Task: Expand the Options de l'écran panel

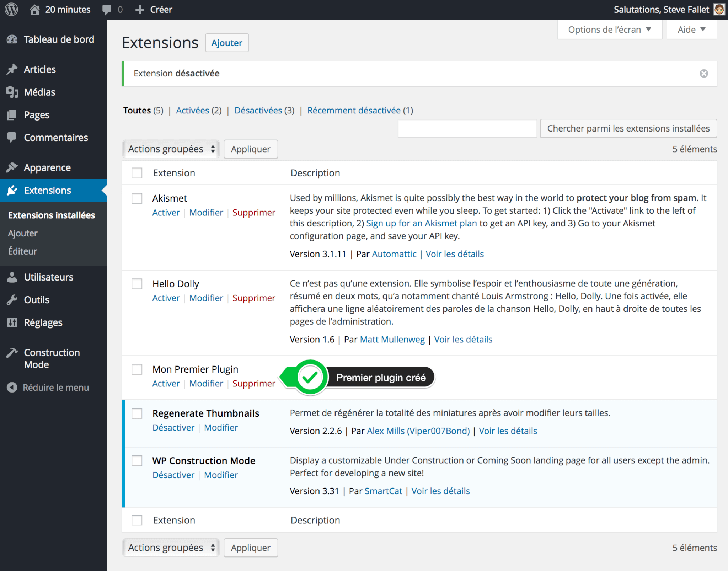Action: tap(609, 30)
